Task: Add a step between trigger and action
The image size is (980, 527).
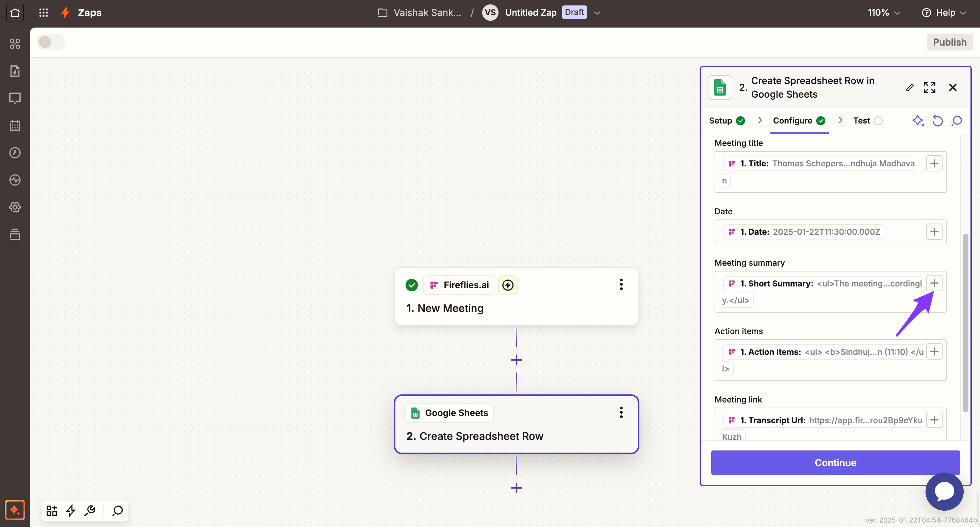Action: 516,360
